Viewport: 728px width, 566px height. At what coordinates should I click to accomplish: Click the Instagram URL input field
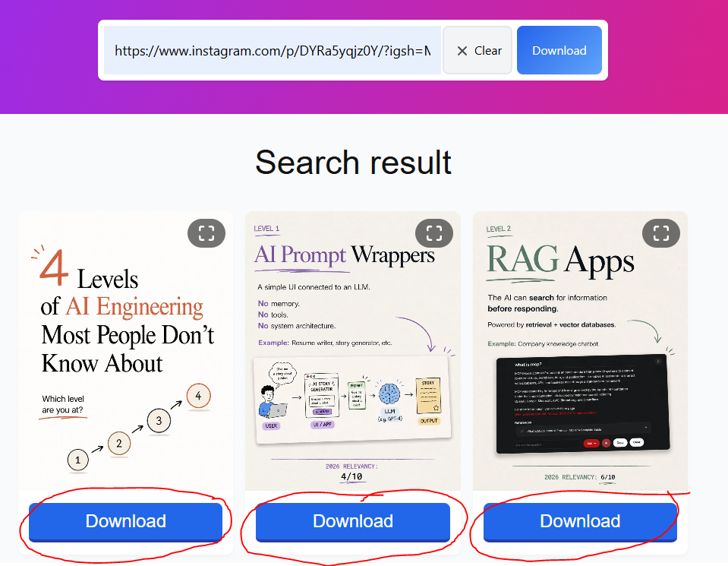click(x=273, y=50)
